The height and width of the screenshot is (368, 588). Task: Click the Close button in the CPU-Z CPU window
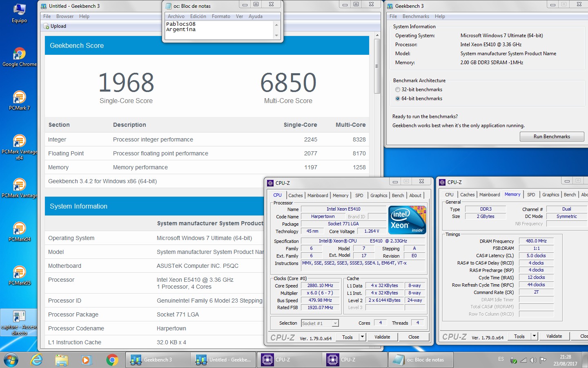click(x=414, y=337)
